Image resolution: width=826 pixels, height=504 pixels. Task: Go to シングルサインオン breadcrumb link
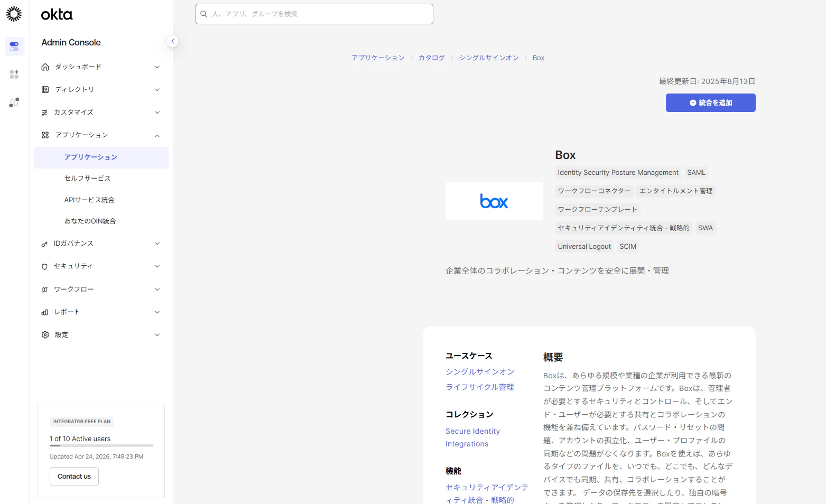(489, 58)
